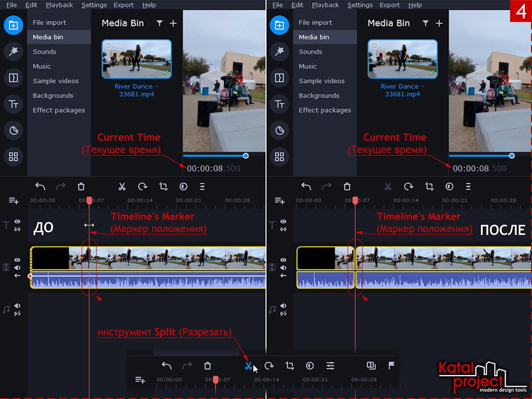532x399 pixels.
Task: Open Media Bin filter funnel in the left panel
Action: [159, 23]
